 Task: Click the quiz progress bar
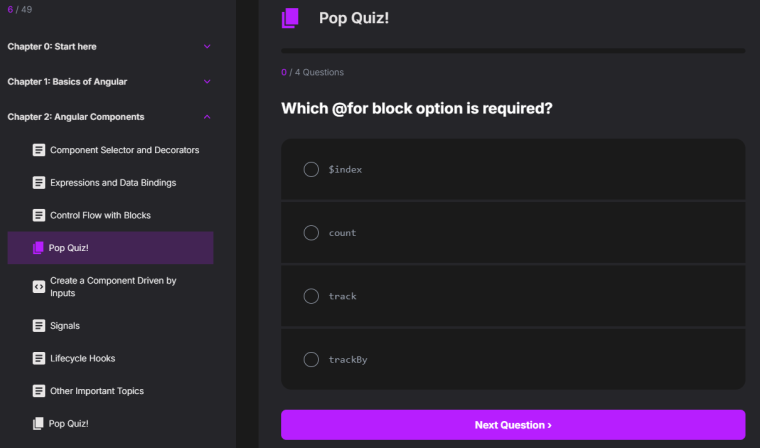point(512,50)
